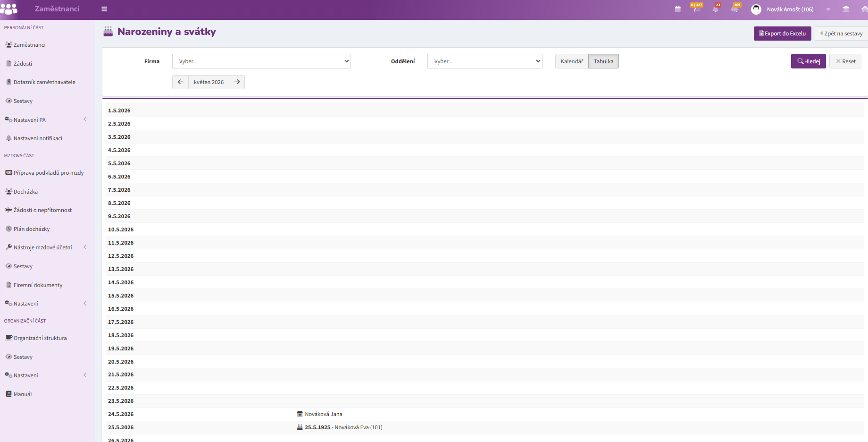Click the Zaměstnanci app logo icon
The width and height of the screenshot is (868, 442).
click(8, 9)
